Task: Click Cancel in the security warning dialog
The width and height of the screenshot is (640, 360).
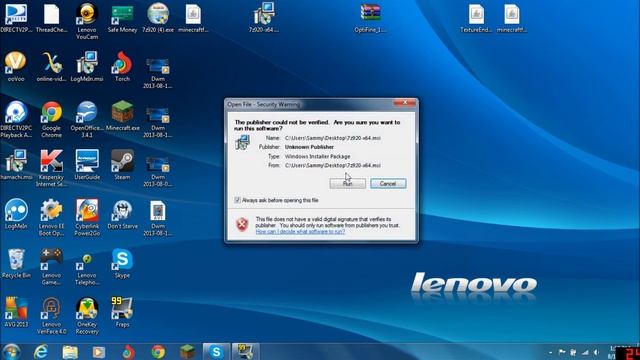Action: tap(388, 184)
